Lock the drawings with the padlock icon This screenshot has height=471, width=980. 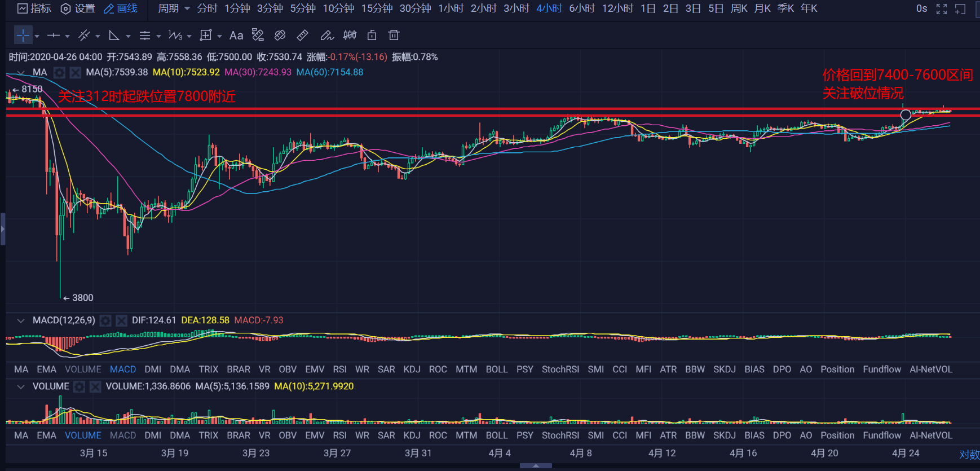[372, 35]
